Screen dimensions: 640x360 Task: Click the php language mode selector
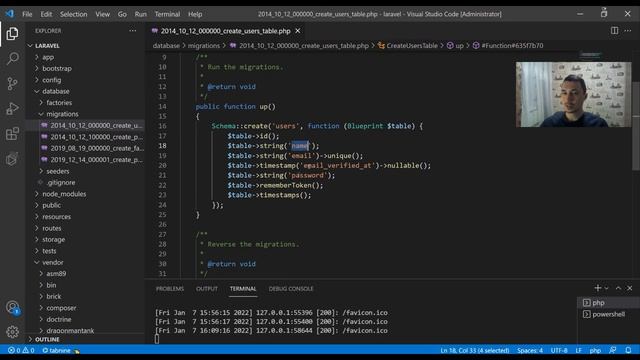(595, 350)
